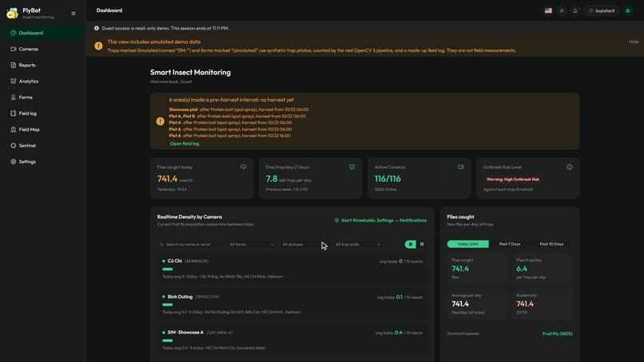
Task: Expand the All trap kinds dropdown
Action: [x=358, y=245]
